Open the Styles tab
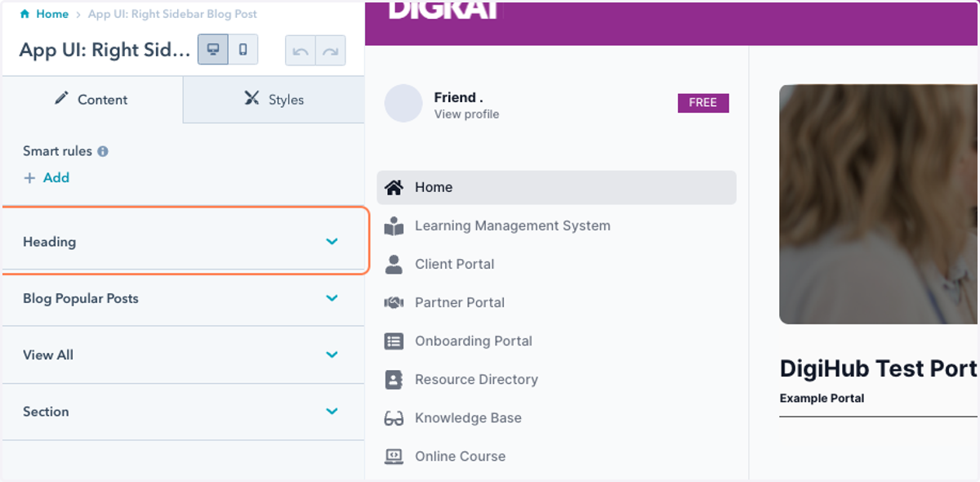Viewport: 980px width, 482px height. tap(274, 100)
